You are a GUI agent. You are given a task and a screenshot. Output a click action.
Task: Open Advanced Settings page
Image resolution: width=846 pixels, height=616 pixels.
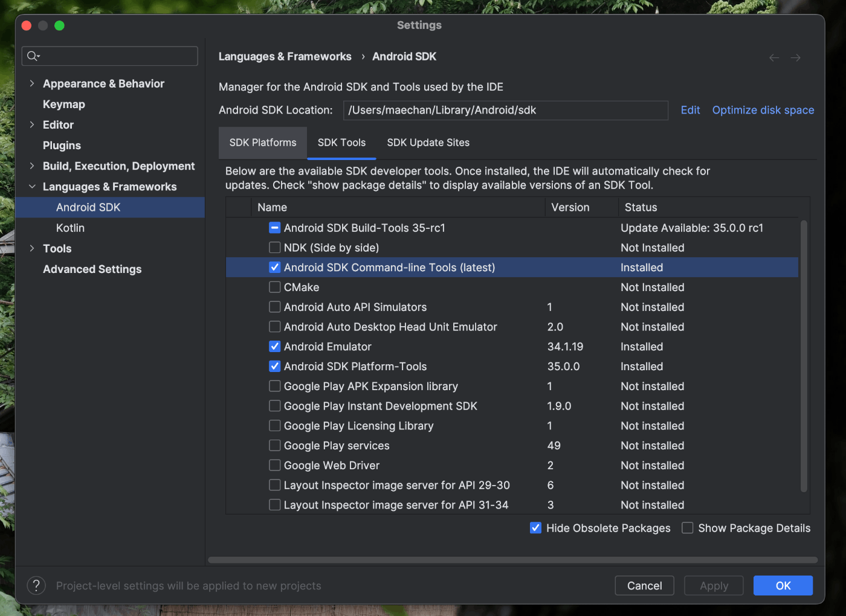pyautogui.click(x=92, y=269)
